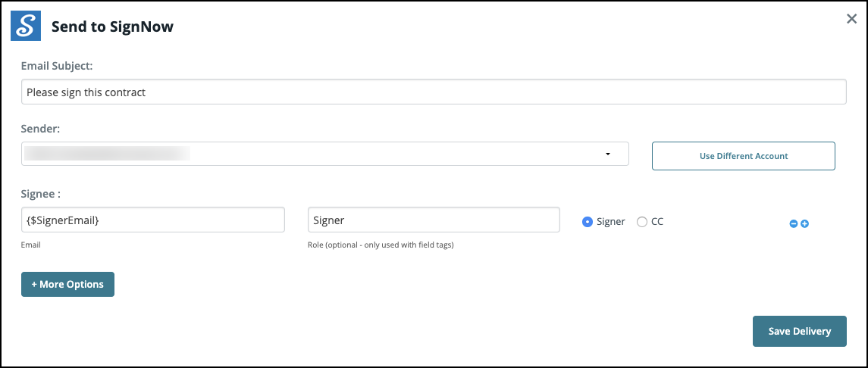Click the blurred sender account value
Screen dimensions: 868x368
coord(106,154)
